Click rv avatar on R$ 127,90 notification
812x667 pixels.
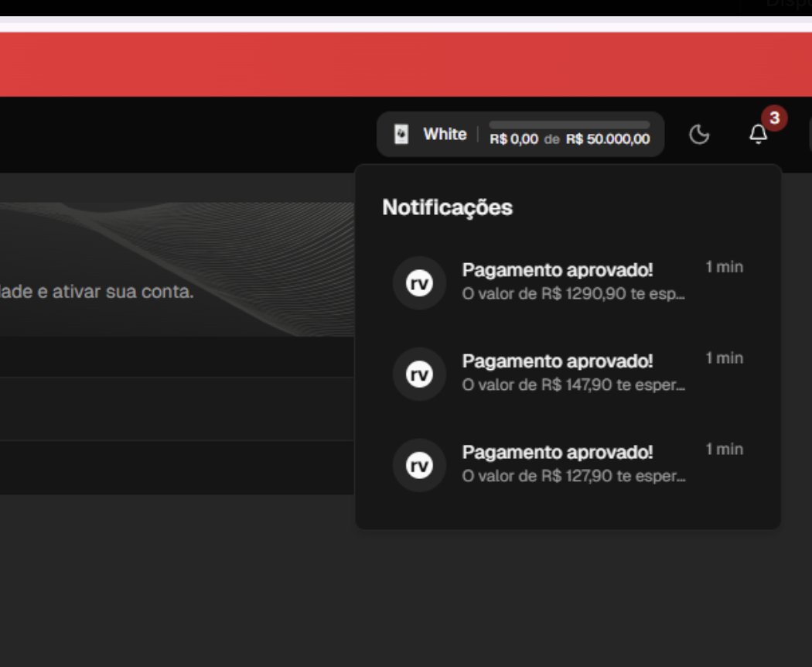pos(419,465)
